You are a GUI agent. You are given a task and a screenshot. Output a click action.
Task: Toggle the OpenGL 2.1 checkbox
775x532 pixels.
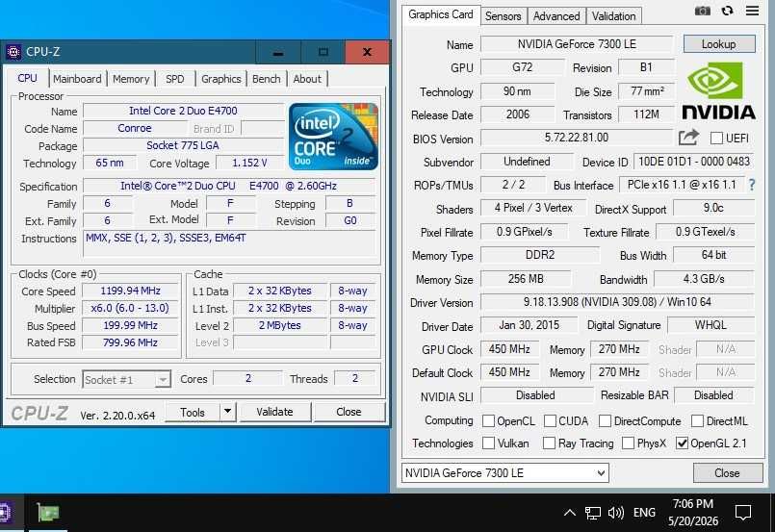(682, 443)
